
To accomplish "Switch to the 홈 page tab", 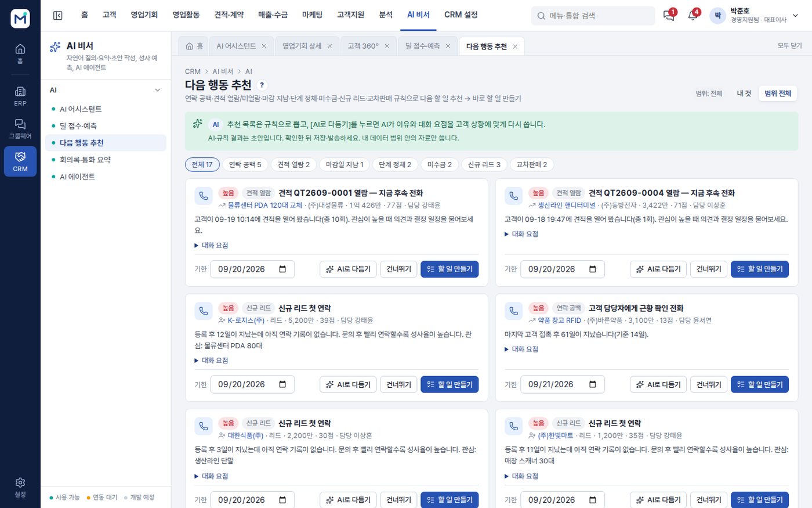I will click(194, 46).
